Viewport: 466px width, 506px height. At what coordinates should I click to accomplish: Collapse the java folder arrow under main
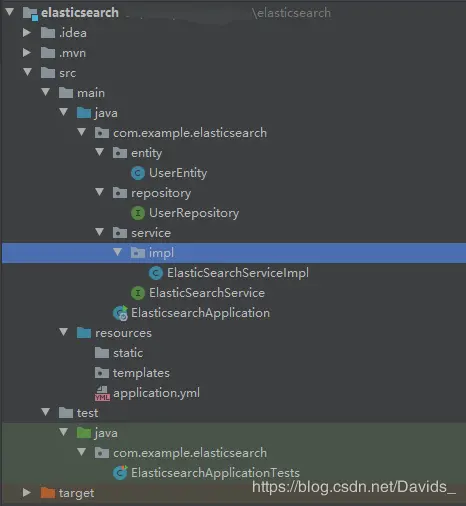(x=64, y=112)
